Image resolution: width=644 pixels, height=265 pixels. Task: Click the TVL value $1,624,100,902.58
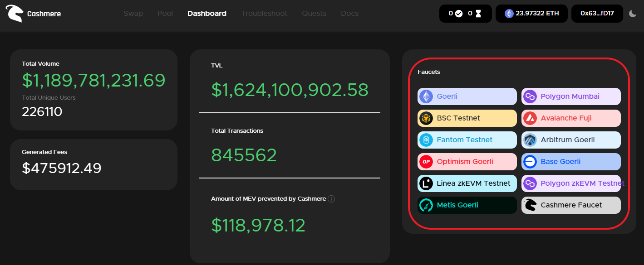[x=290, y=90]
